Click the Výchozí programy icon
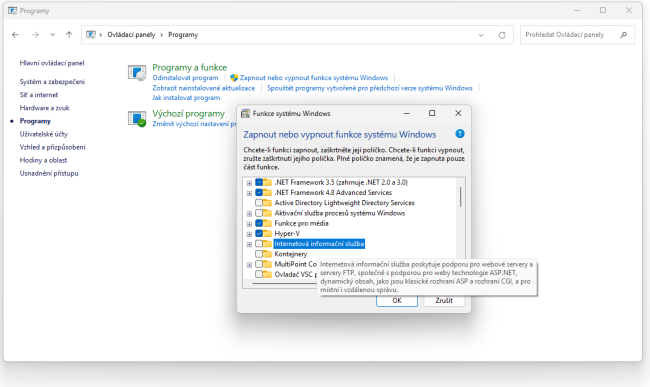Viewport: 650px width, 387px height. pos(137,119)
